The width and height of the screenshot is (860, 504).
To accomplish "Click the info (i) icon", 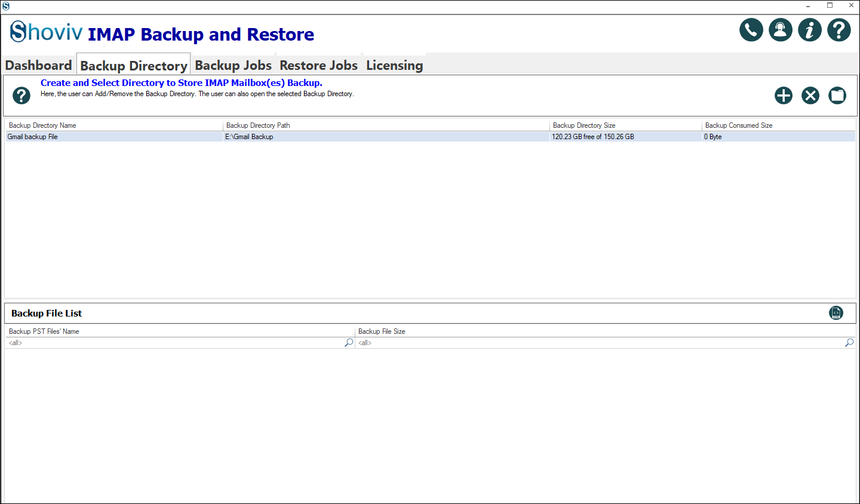I will (x=810, y=30).
